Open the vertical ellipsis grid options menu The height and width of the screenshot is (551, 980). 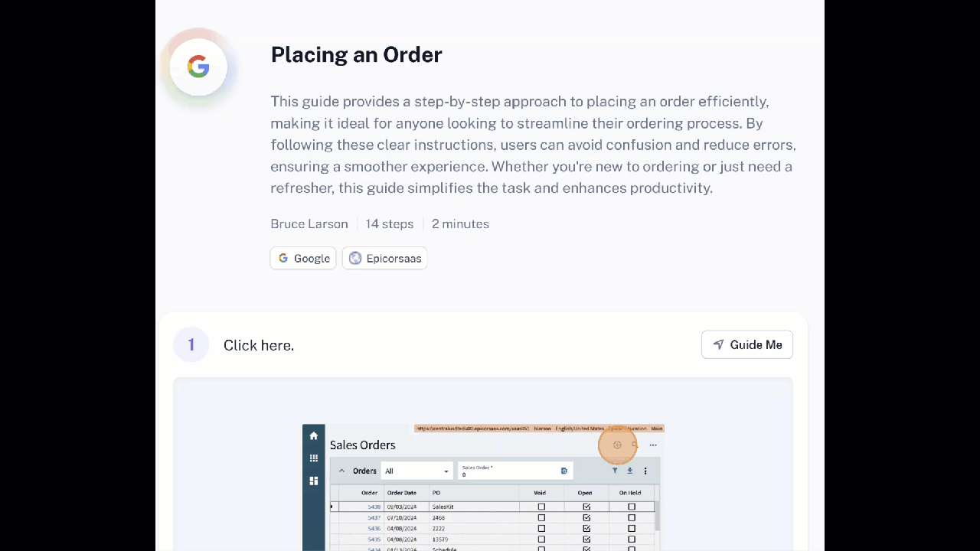[645, 471]
